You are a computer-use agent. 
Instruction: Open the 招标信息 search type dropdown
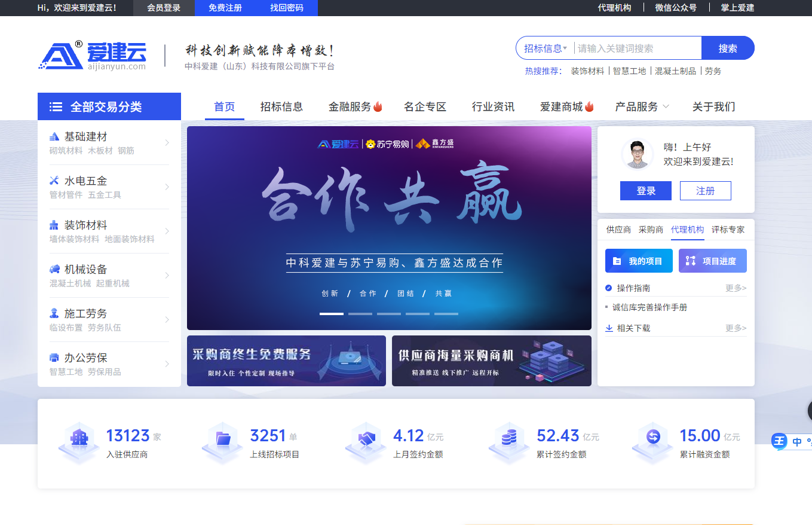pos(546,48)
